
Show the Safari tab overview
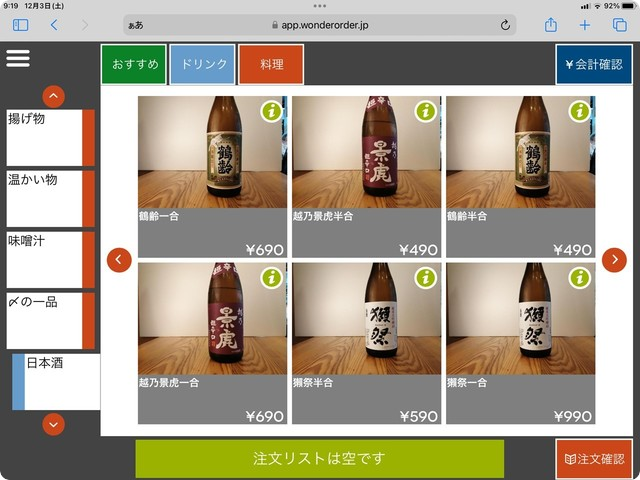620,25
